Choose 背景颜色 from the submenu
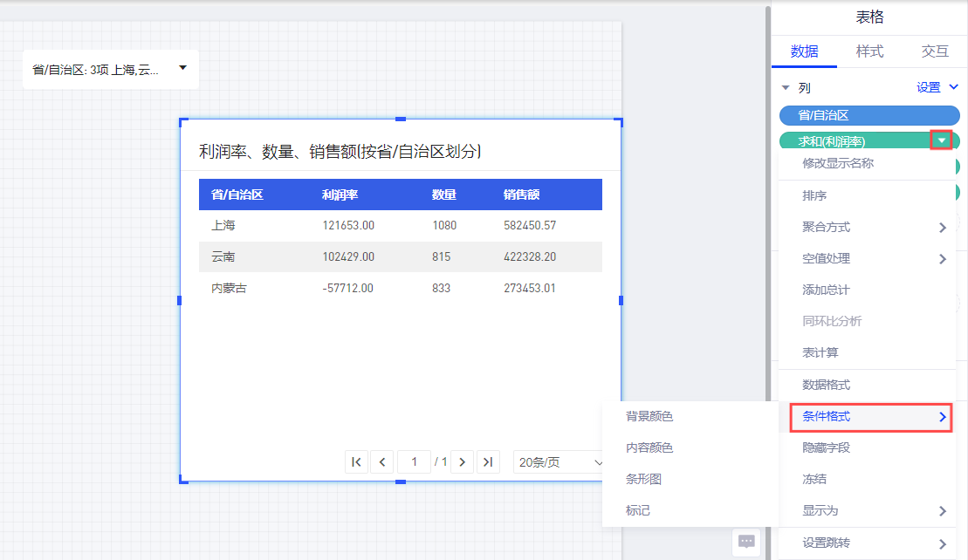This screenshot has height=560, width=968. pos(649,417)
